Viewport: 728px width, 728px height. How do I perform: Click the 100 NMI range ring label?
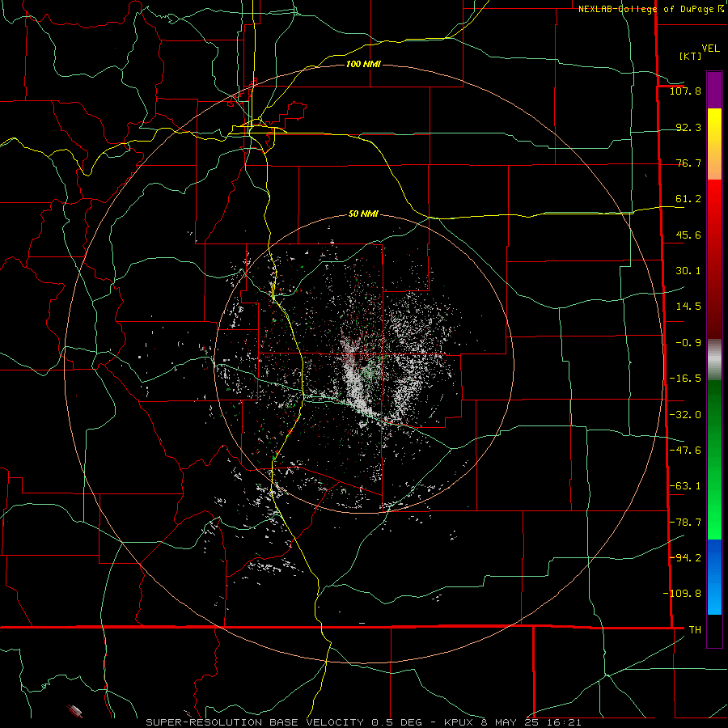pyautogui.click(x=363, y=64)
